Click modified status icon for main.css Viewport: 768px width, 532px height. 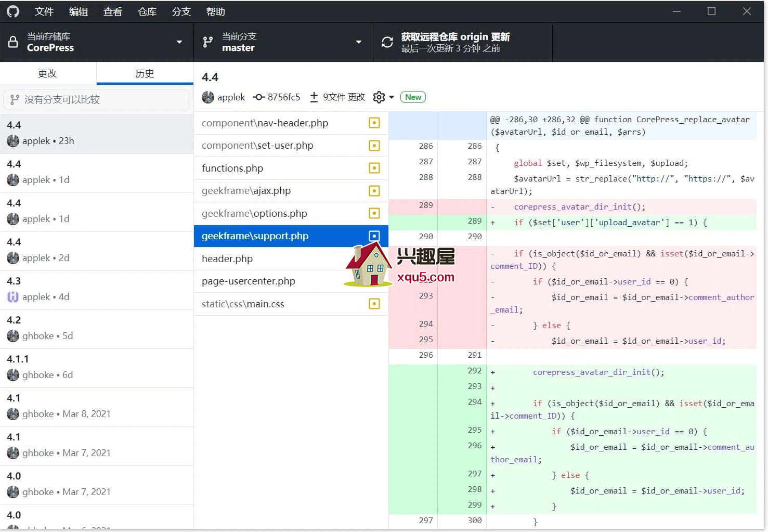[x=374, y=304]
